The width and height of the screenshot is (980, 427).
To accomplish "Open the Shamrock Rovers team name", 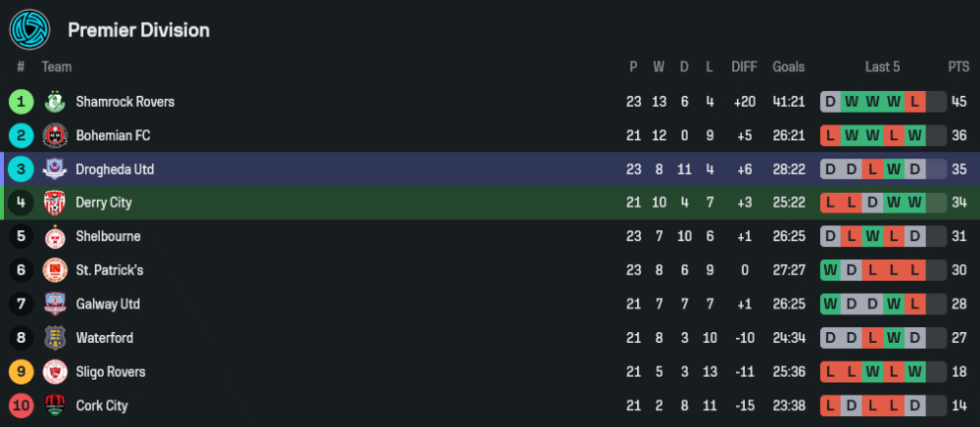I will coord(124,102).
